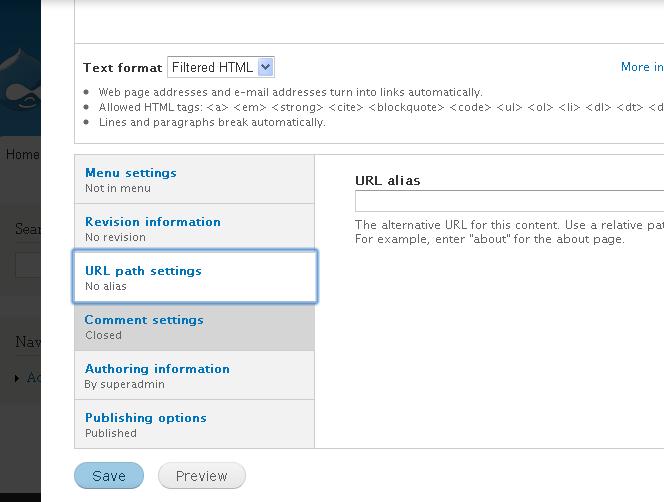Viewport: 664px width, 502px height.
Task: Click the link beside the Navigation triangle
Action: coord(34,378)
